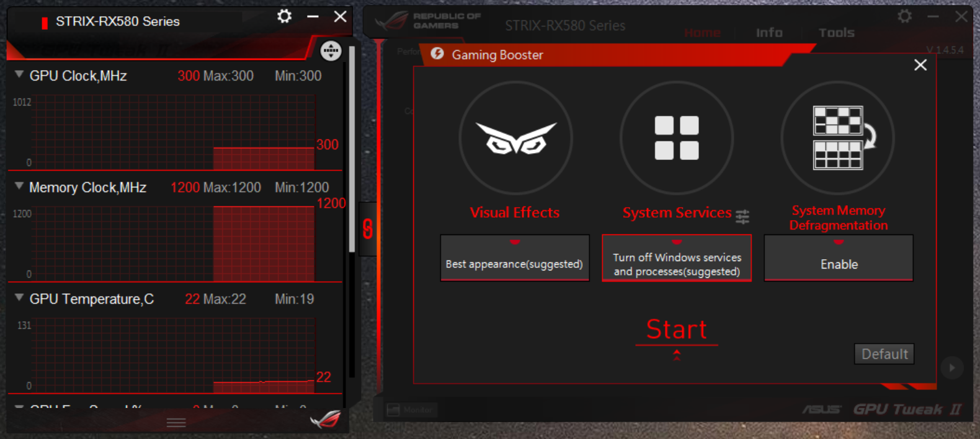Click the "Max:300" GPU clock value
The height and width of the screenshot is (439, 980).
pos(228,76)
